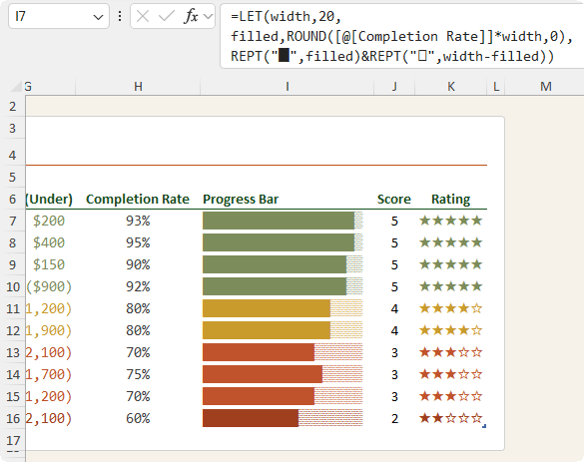
Task: Select the $150 cell in row 9
Action: (x=49, y=265)
